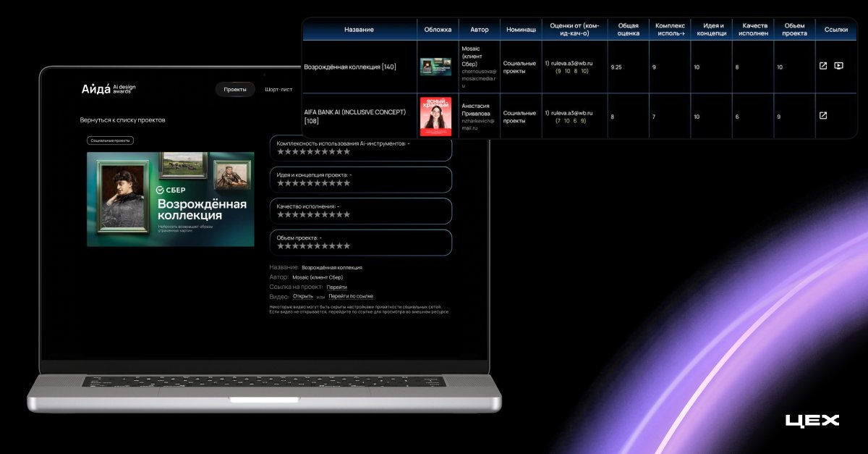Viewport: 868px width, 454px height.
Task: Click the Социальные проекты category tag
Action: tap(110, 140)
